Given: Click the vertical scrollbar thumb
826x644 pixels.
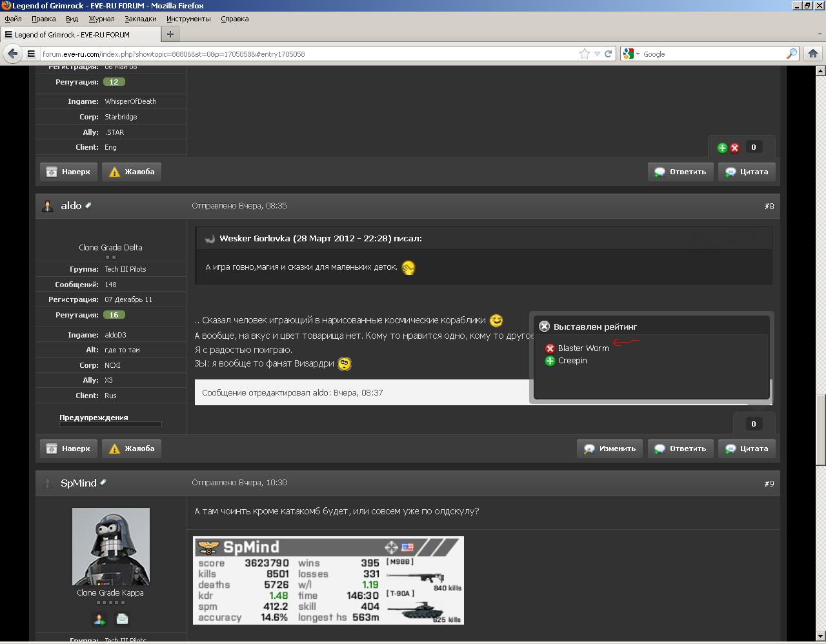Looking at the screenshot, I should coord(821,429).
